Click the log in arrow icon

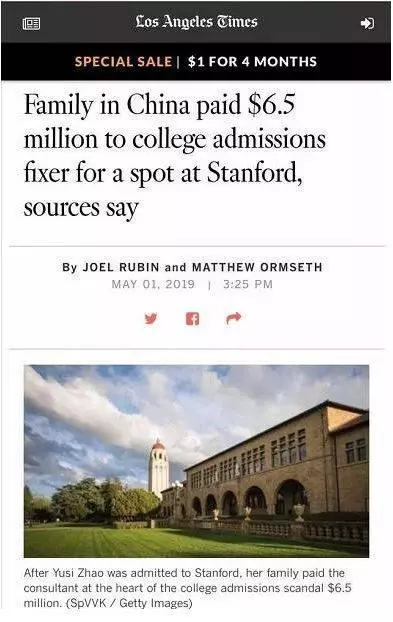(367, 23)
